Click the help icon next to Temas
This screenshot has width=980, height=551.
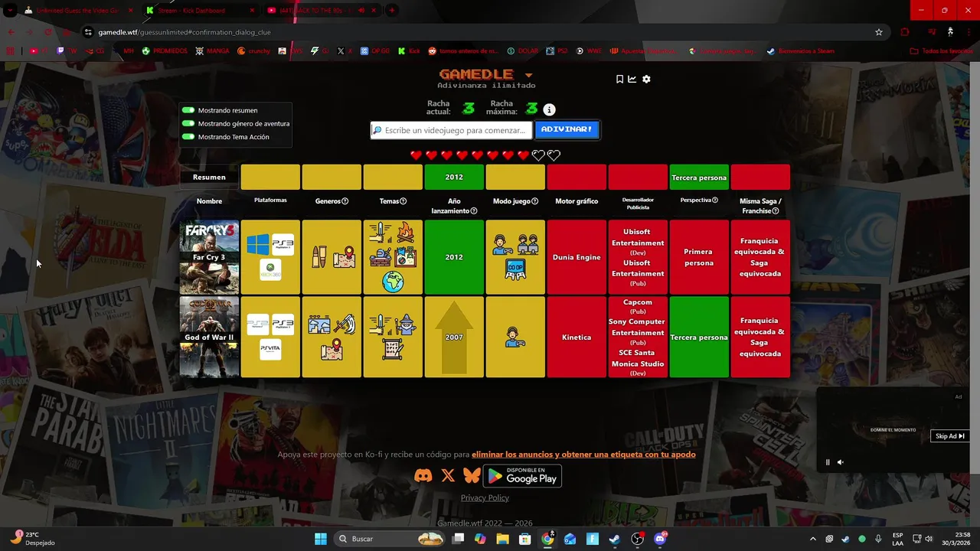(x=403, y=201)
